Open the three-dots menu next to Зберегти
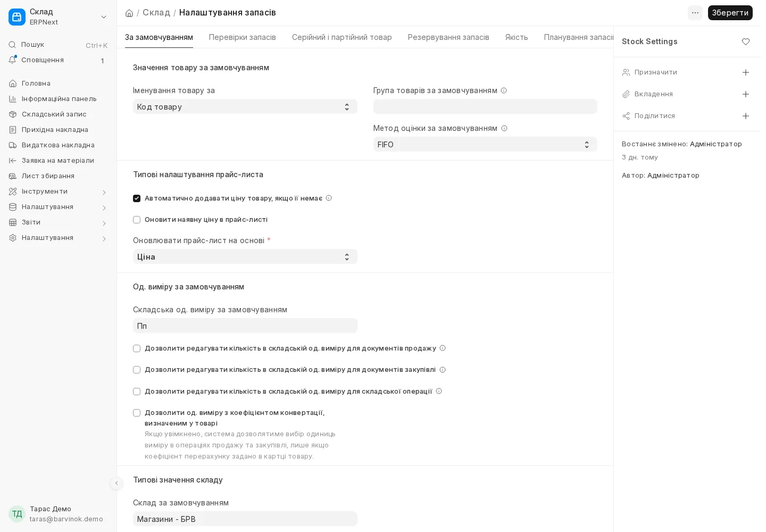Viewport: 766px width, 532px height. [x=695, y=13]
